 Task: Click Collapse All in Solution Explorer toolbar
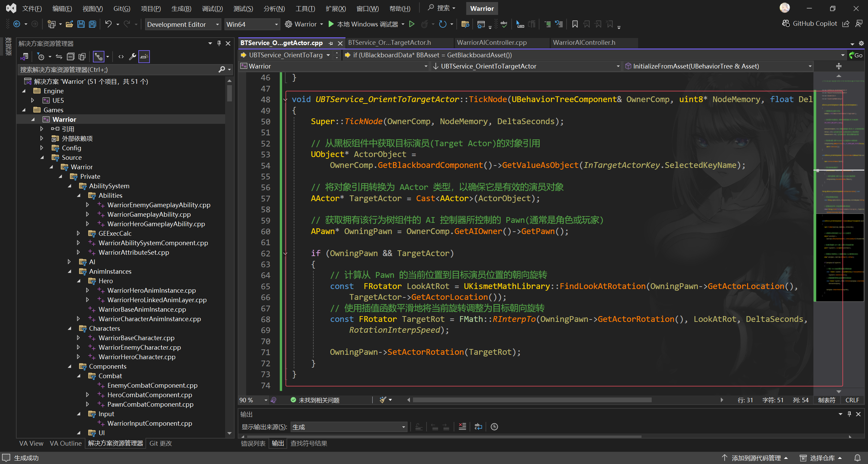click(x=71, y=57)
